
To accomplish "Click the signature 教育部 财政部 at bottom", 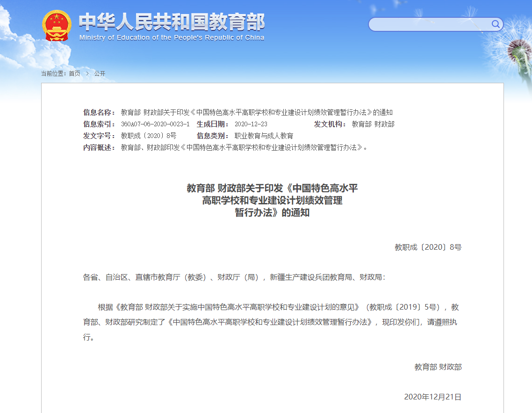I will (438, 367).
